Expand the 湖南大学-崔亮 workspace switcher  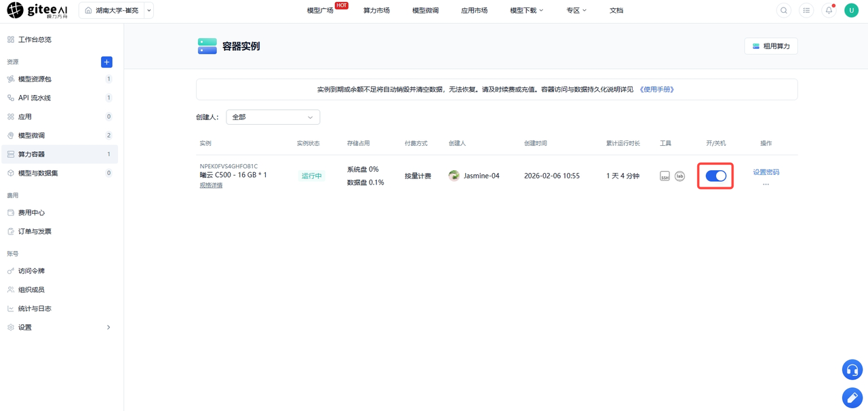click(x=116, y=11)
